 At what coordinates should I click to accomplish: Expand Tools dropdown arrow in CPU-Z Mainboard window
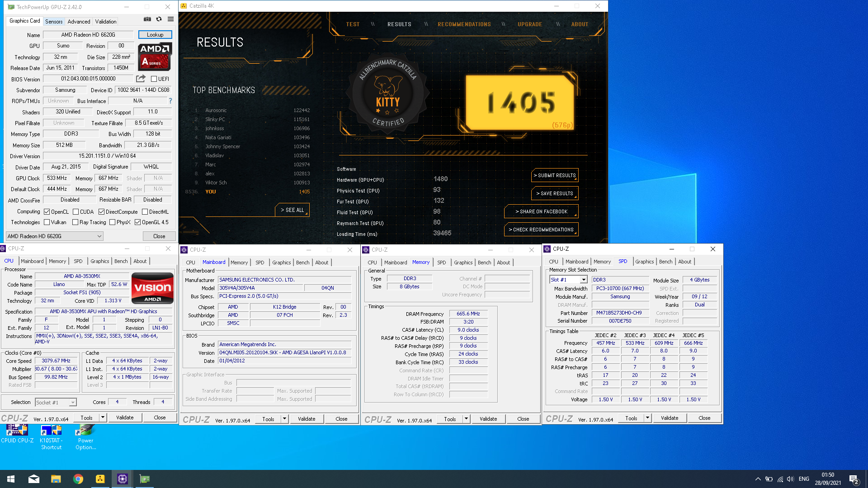(285, 419)
